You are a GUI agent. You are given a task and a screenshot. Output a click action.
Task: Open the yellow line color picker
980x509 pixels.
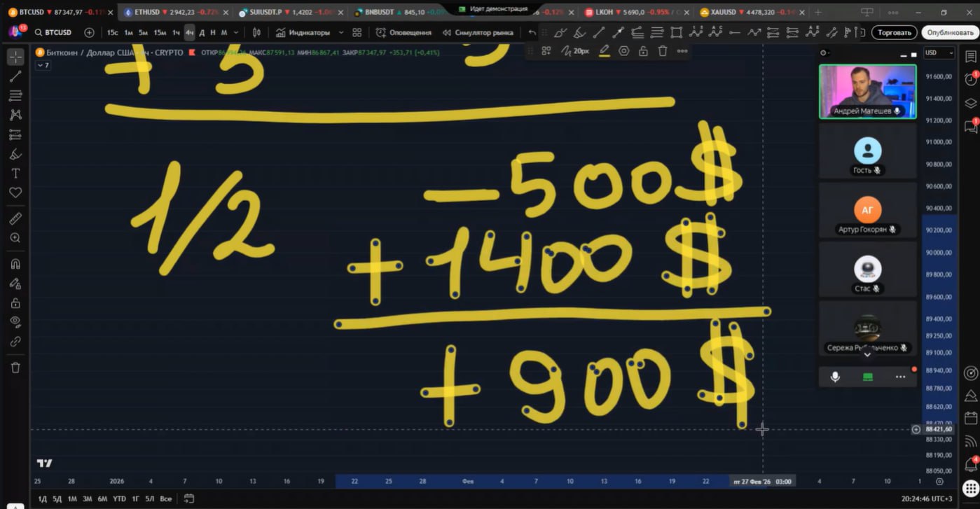pyautogui.click(x=604, y=51)
